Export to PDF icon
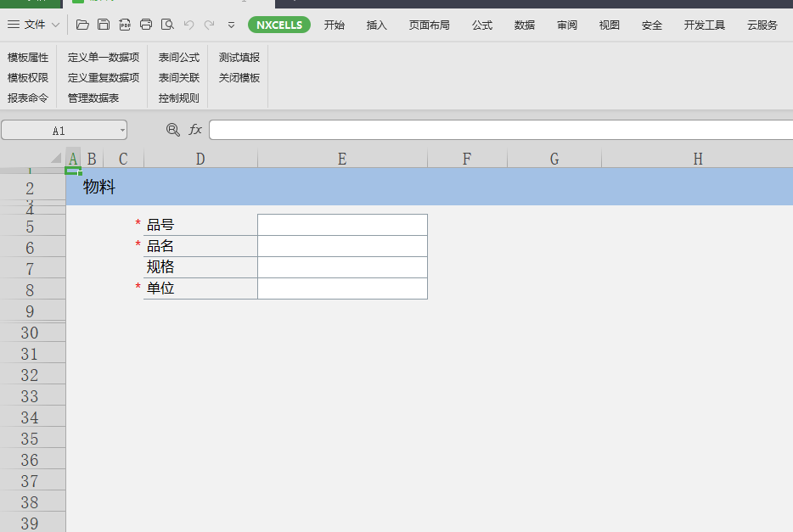The image size is (793, 532). pos(125,25)
